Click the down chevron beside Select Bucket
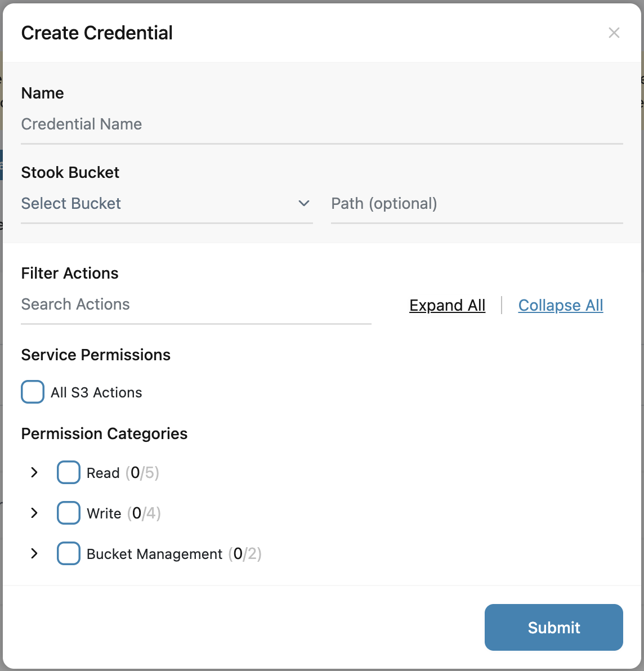 click(304, 203)
